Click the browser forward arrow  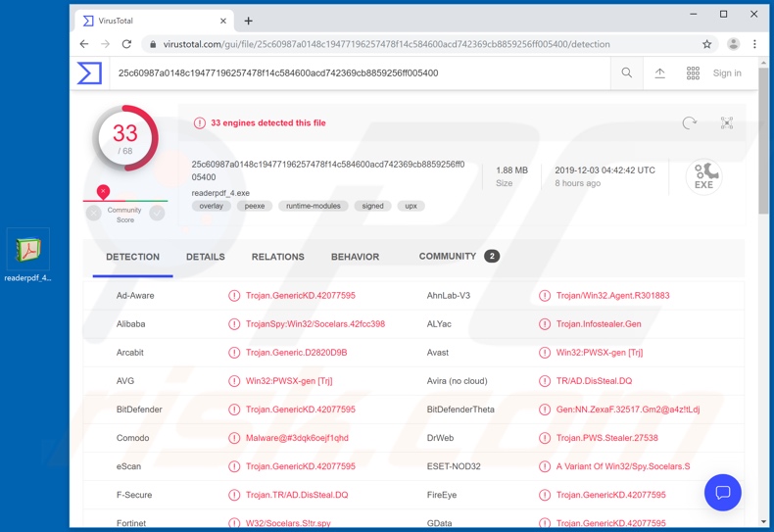105,44
